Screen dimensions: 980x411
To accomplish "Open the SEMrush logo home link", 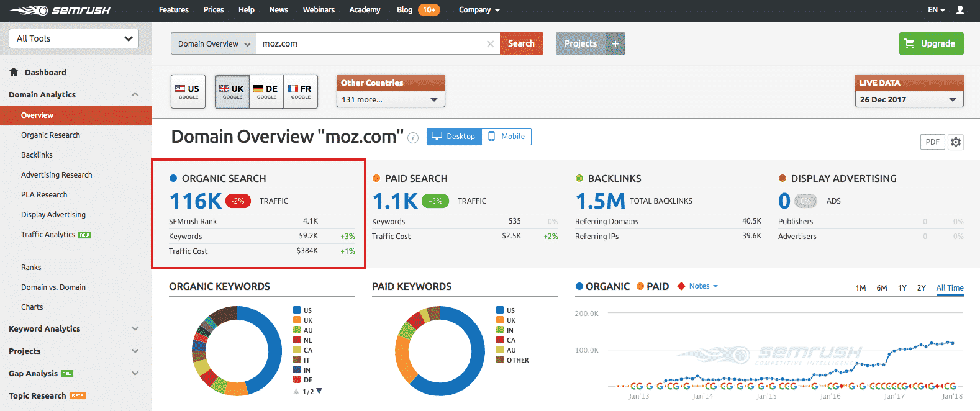I will (60, 10).
